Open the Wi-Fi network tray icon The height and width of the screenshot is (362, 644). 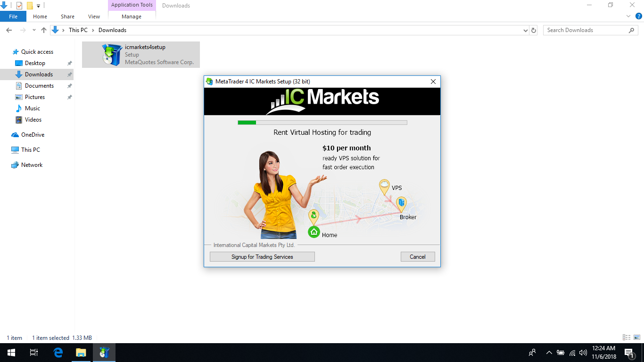[x=572, y=353]
